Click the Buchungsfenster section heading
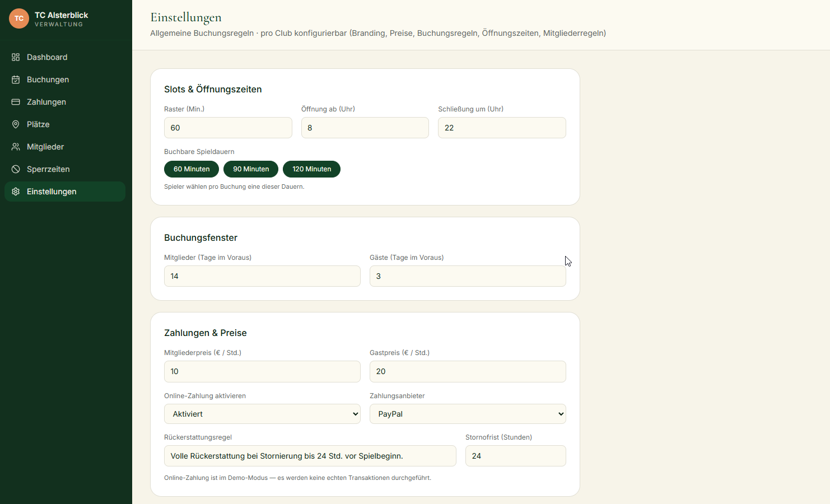This screenshot has height=504, width=830. (200, 237)
